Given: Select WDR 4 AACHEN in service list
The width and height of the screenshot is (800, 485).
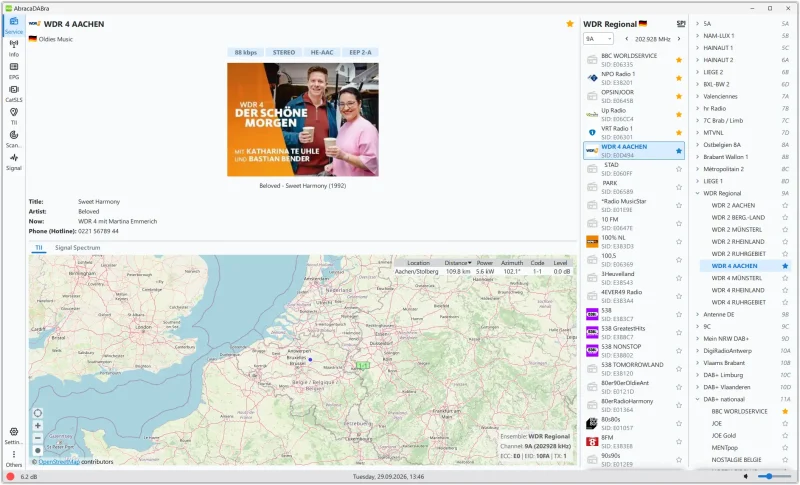Looking at the screenshot, I should [x=634, y=150].
